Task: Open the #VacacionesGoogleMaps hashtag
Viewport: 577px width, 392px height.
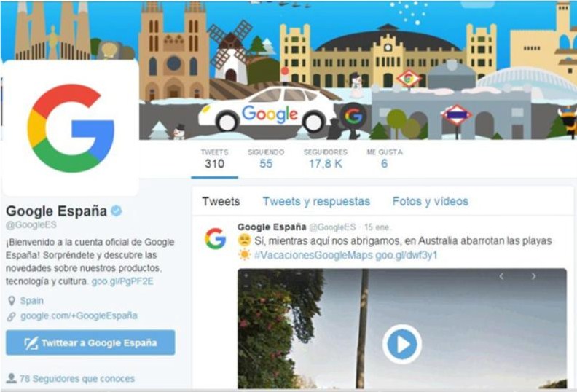Action: 314,255
